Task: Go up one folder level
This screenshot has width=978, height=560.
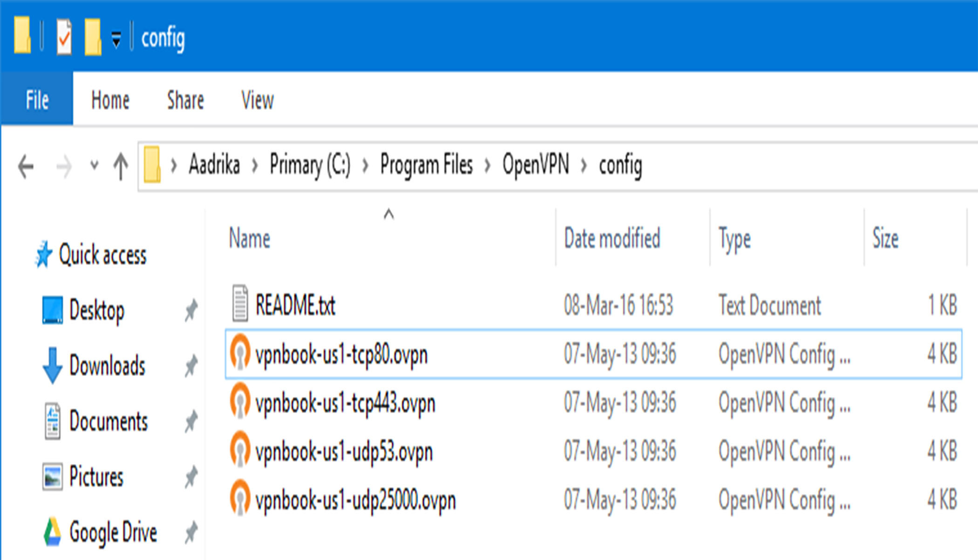Action: [x=121, y=166]
